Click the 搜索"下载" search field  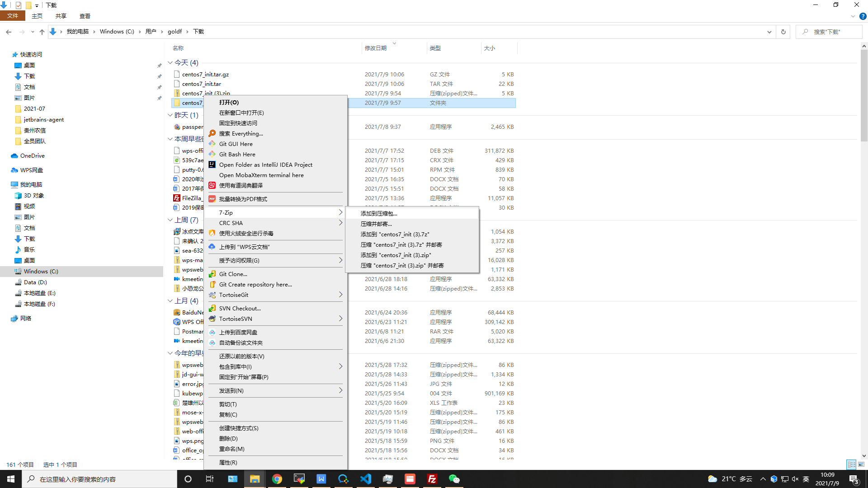828,32
